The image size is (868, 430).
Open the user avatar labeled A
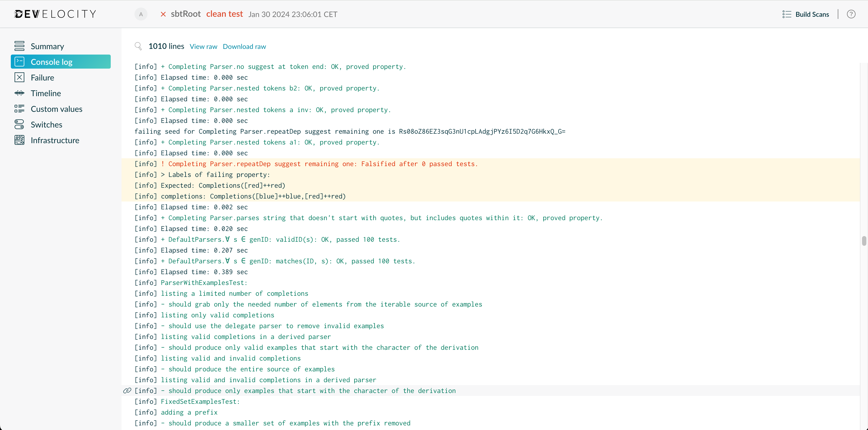(141, 14)
